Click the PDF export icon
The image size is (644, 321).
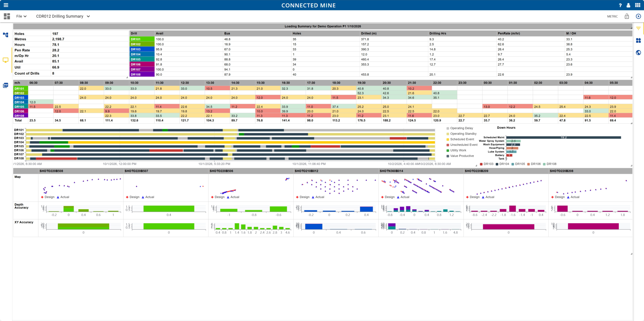(x=6, y=85)
